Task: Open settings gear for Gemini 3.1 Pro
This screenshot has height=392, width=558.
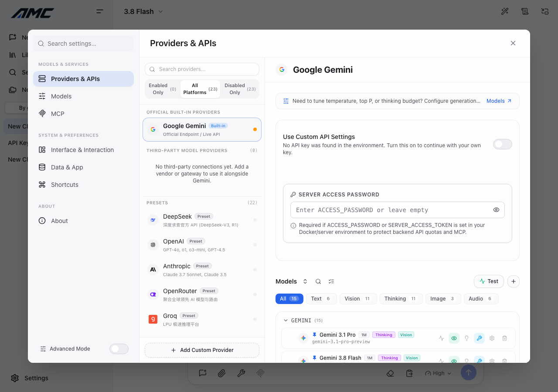Action: (492, 338)
